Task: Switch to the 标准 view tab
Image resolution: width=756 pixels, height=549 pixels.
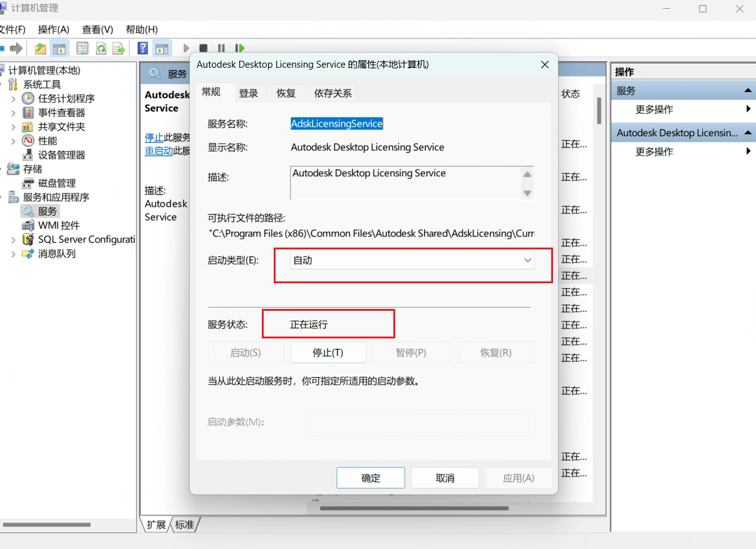Action: (x=184, y=525)
